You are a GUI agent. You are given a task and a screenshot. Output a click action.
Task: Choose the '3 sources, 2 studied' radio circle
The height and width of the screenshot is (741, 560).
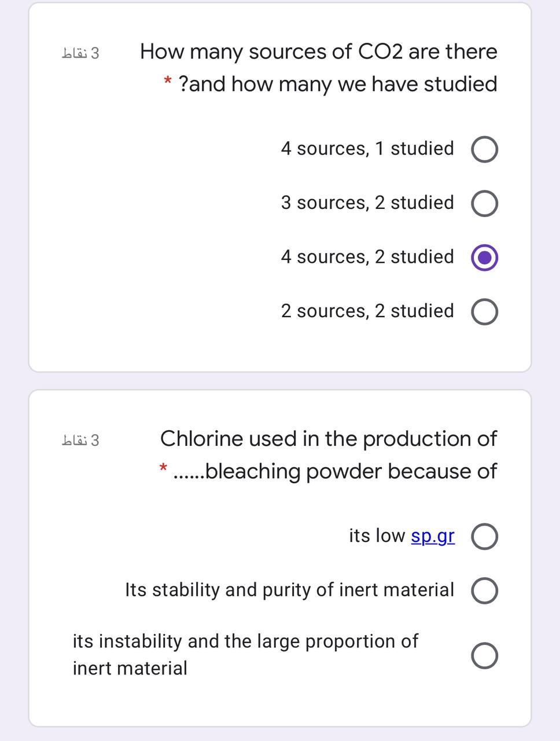tap(485, 204)
